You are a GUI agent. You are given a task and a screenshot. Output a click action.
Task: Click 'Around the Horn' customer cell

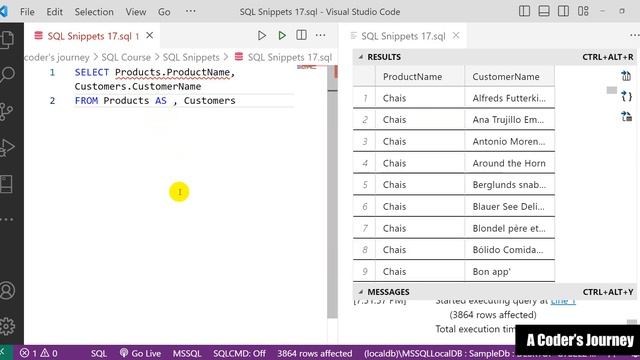coord(509,163)
